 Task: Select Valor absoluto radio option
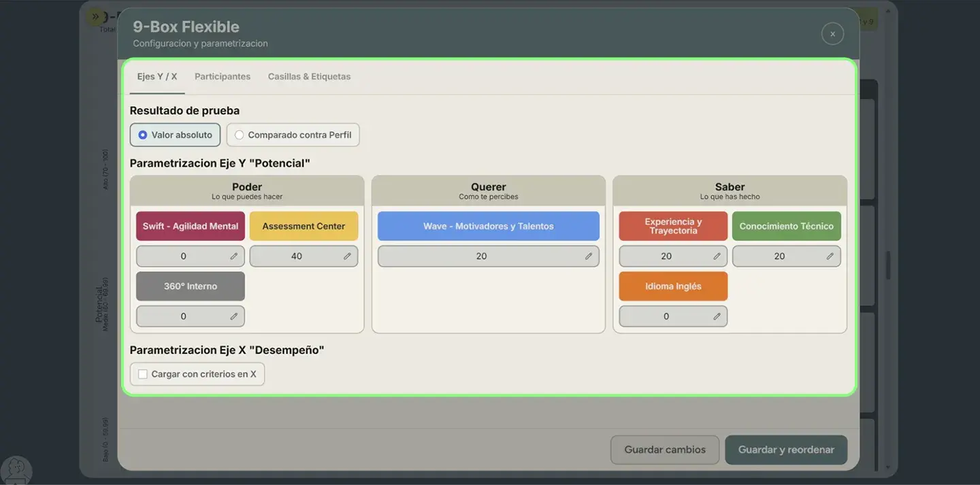[175, 135]
